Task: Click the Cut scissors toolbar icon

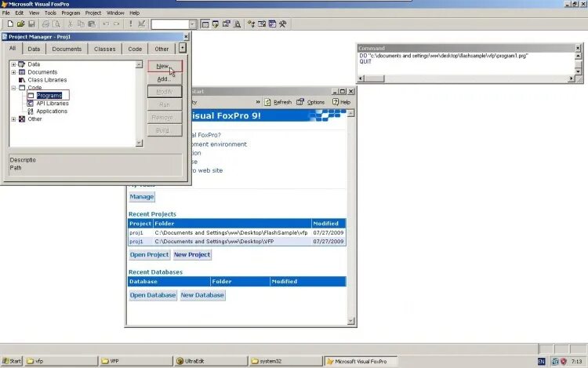Action: 70,24
